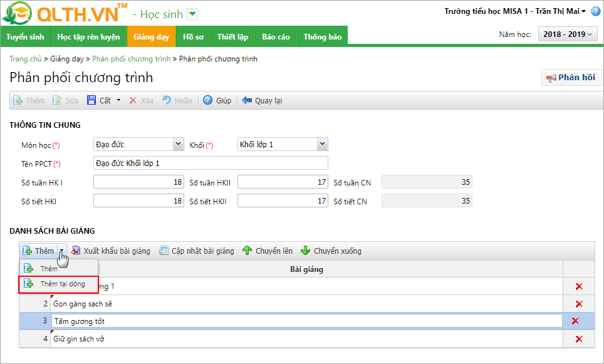The image size is (604, 364).
Task: Click the Xóa delete toolbar button
Action: coord(141,100)
